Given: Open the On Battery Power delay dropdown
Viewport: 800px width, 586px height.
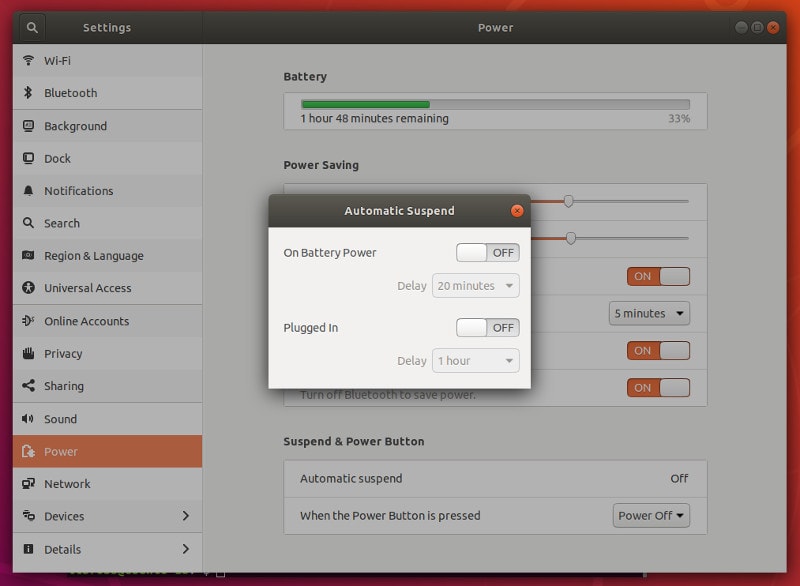Looking at the screenshot, I should pyautogui.click(x=475, y=285).
